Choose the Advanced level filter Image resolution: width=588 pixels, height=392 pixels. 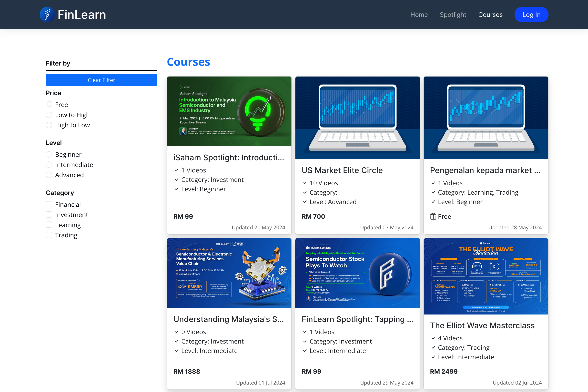[49, 175]
